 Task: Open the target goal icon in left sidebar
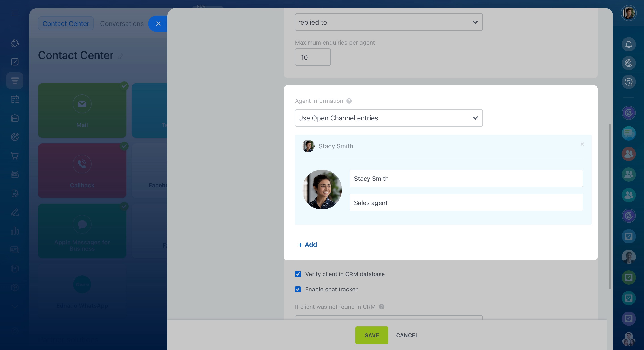click(15, 137)
